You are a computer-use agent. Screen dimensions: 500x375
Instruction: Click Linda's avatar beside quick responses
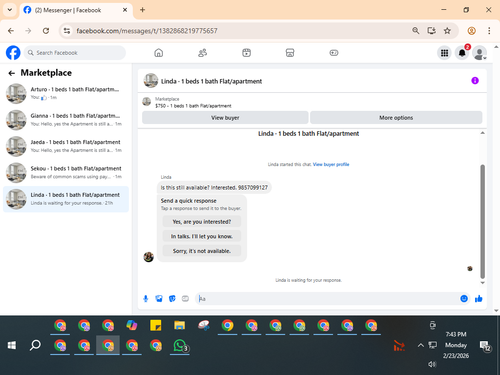click(149, 257)
